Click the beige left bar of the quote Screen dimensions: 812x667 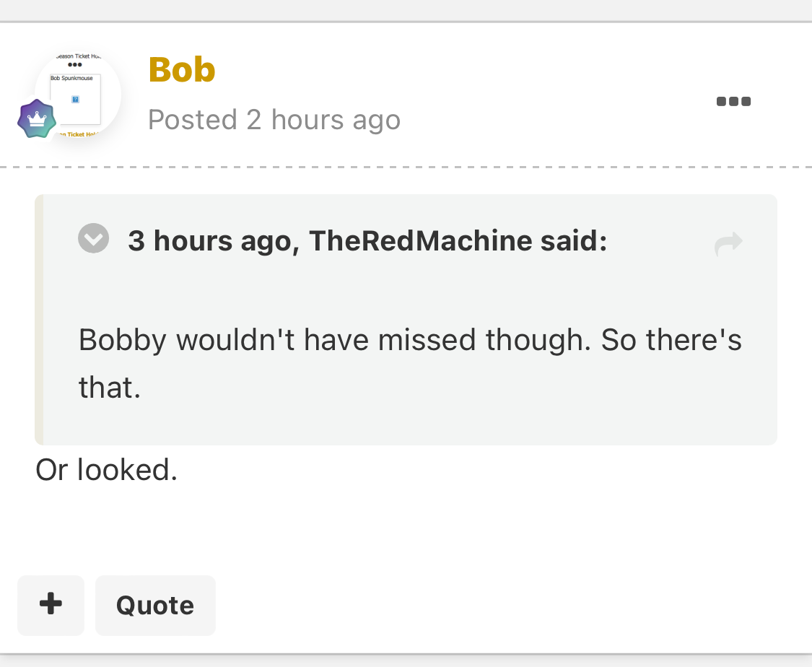click(x=39, y=320)
